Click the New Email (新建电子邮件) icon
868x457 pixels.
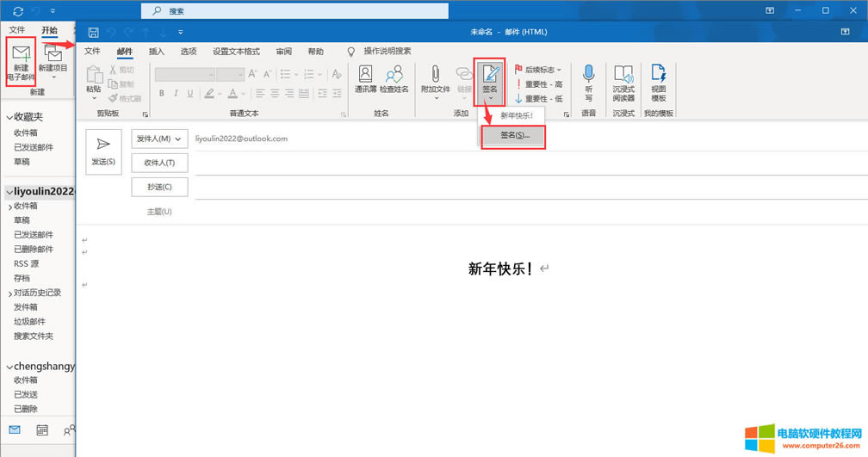point(21,59)
